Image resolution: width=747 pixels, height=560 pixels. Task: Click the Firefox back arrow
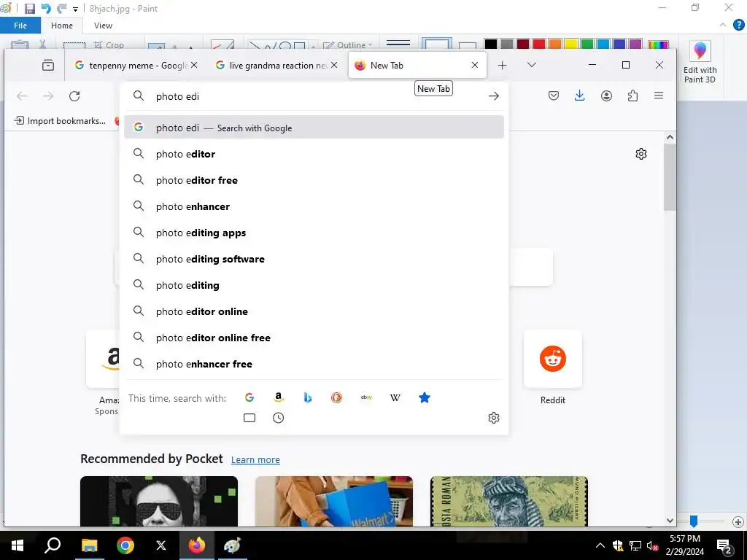click(x=22, y=96)
